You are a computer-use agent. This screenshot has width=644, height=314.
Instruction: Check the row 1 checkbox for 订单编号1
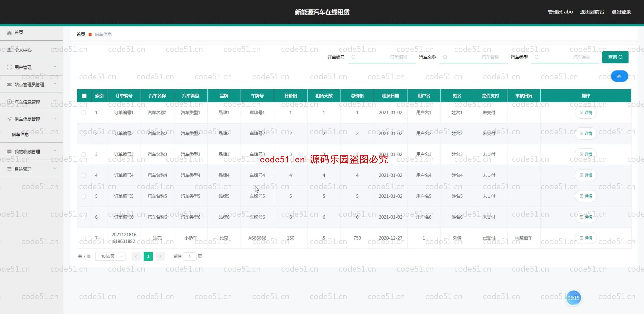coord(84,113)
